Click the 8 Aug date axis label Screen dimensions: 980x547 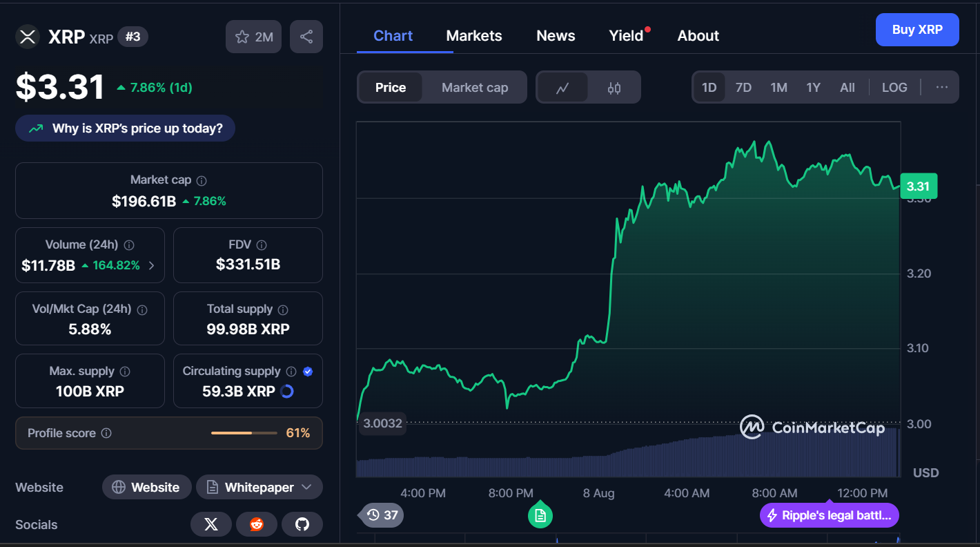pos(598,493)
